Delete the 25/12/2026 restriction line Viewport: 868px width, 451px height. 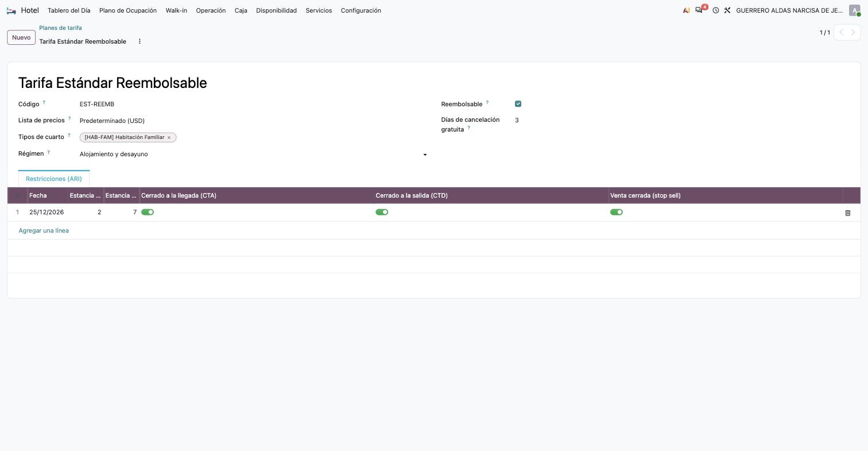point(848,213)
